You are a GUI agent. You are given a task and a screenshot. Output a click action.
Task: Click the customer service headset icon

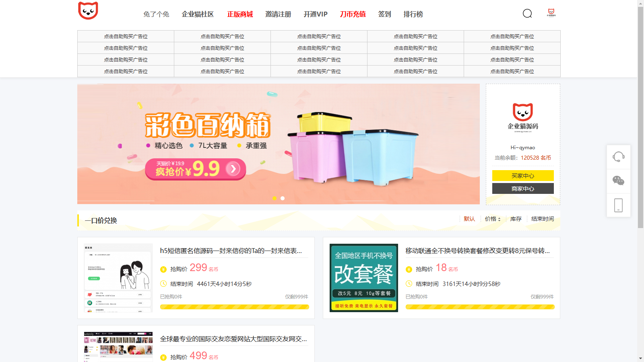(x=618, y=157)
